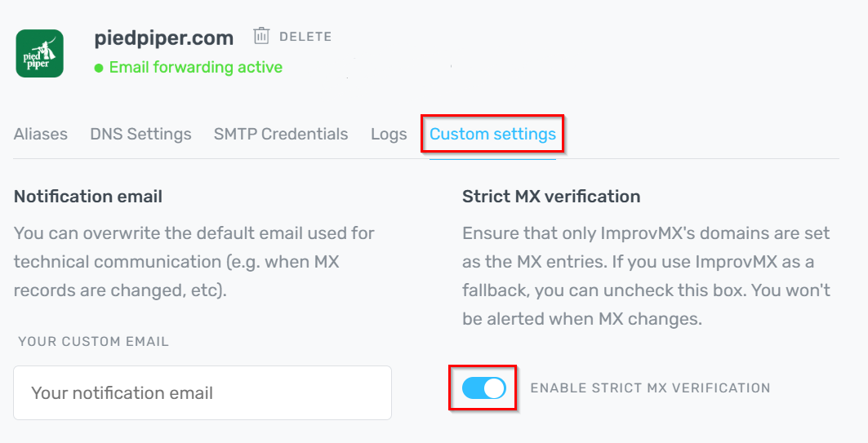Select the Custom settings tab
This screenshot has height=443, width=868.
click(x=492, y=135)
